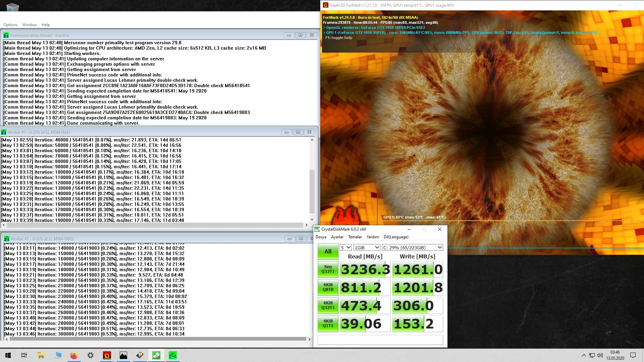Minimize the Worker #1 window

pyautogui.click(x=286, y=132)
